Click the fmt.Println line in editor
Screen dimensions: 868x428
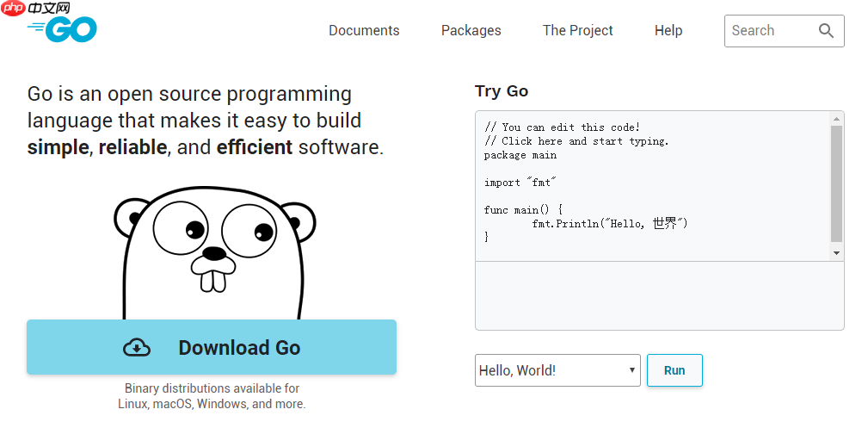tap(609, 223)
